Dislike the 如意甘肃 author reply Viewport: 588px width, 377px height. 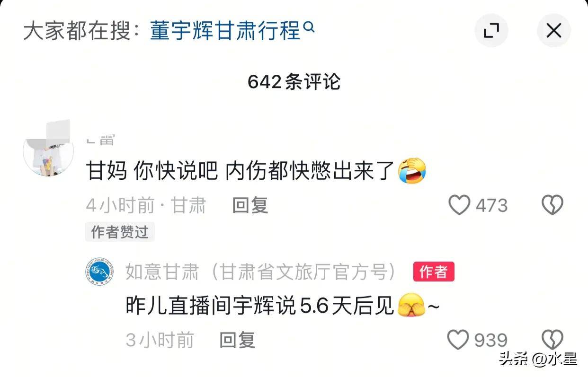click(552, 340)
